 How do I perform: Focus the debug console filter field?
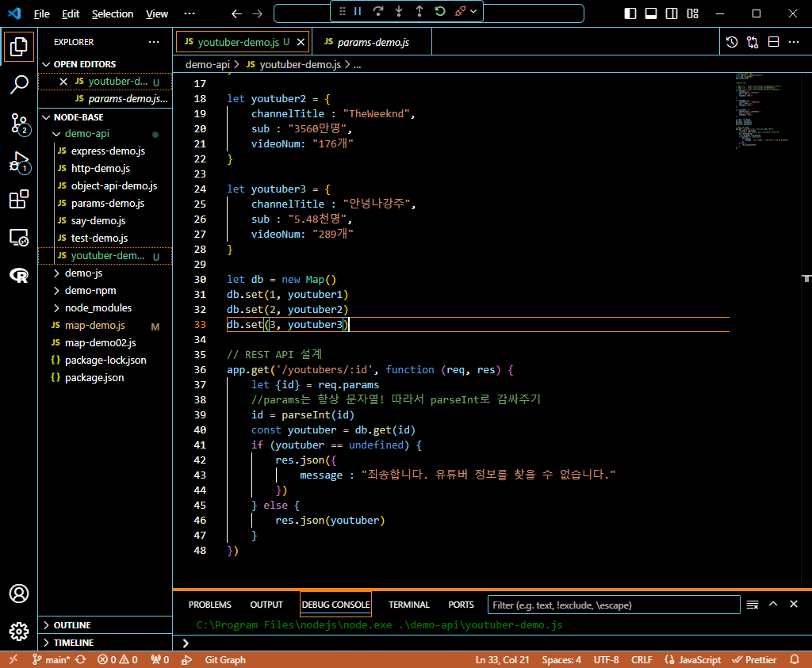click(614, 605)
